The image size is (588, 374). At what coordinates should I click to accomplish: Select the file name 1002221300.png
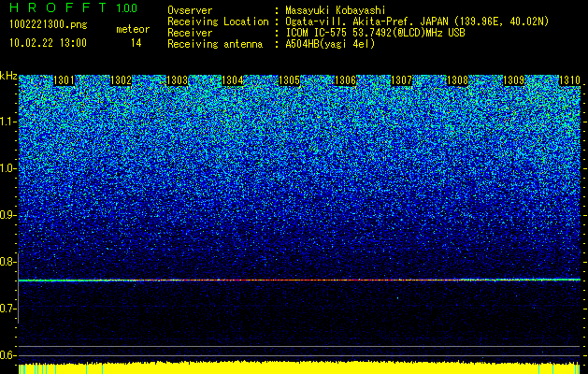[49, 25]
